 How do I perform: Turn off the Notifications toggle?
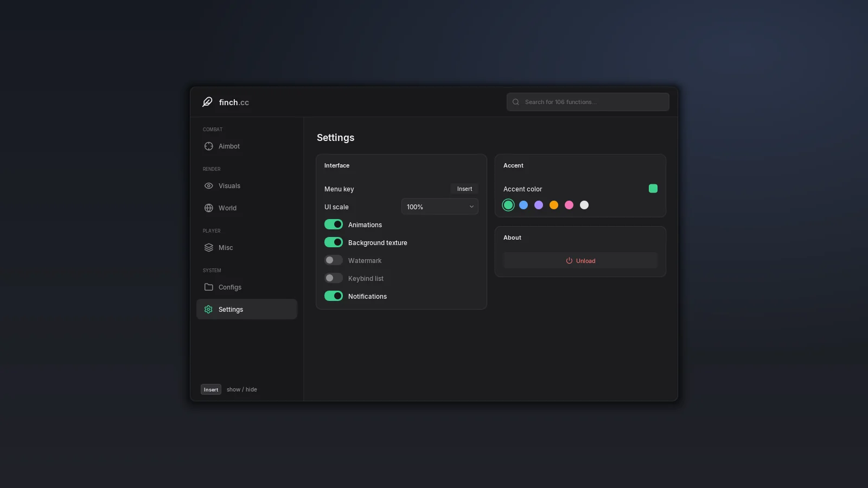334,296
